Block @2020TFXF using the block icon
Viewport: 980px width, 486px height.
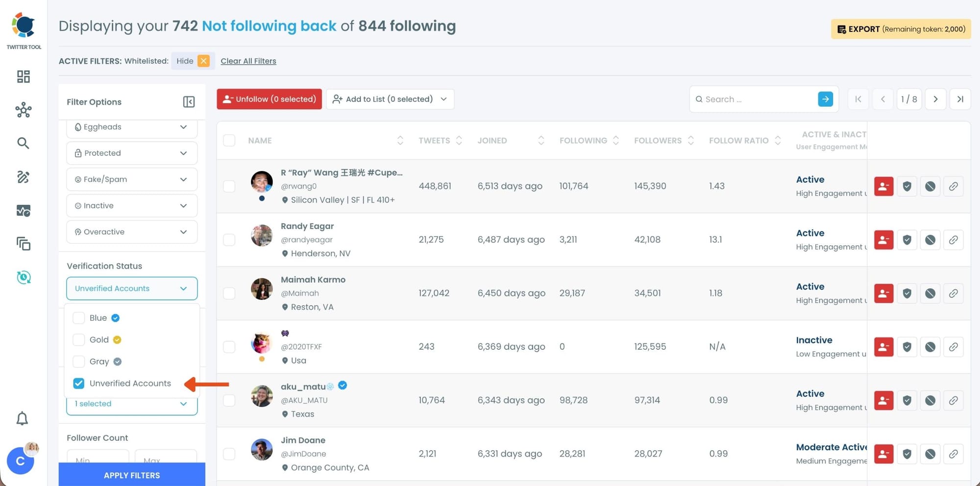click(930, 347)
